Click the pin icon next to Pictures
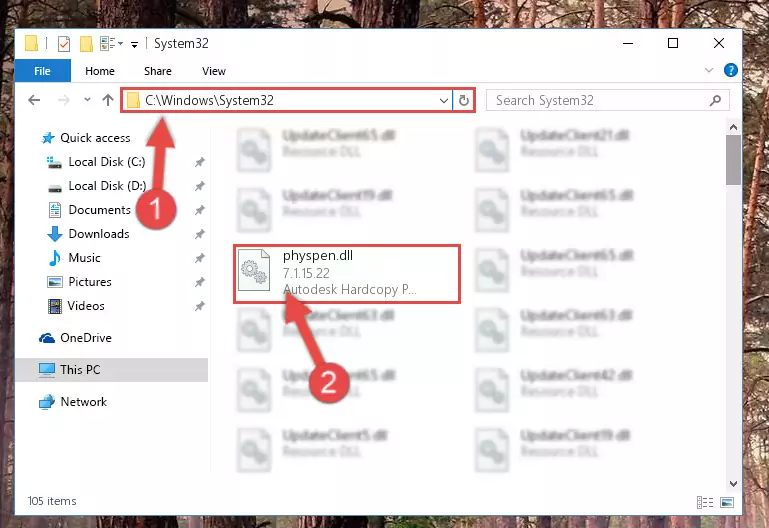Viewport: 769px width, 528px height. tap(200, 282)
